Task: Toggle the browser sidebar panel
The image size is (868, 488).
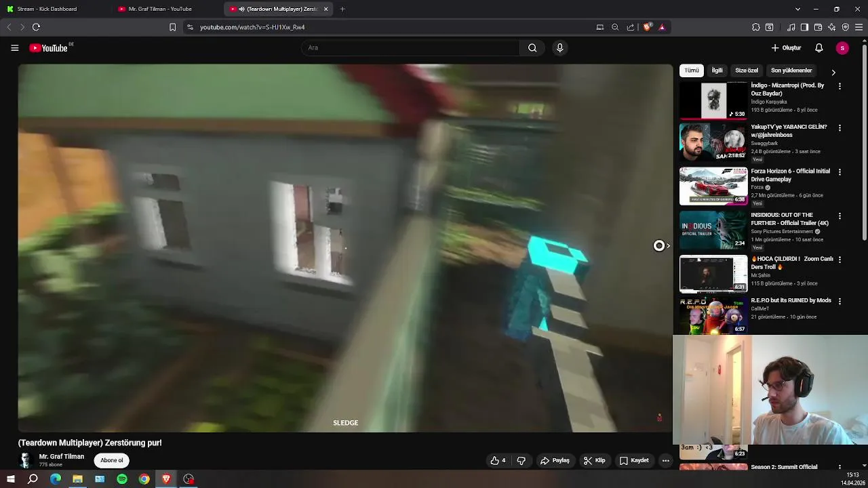Action: (x=804, y=27)
